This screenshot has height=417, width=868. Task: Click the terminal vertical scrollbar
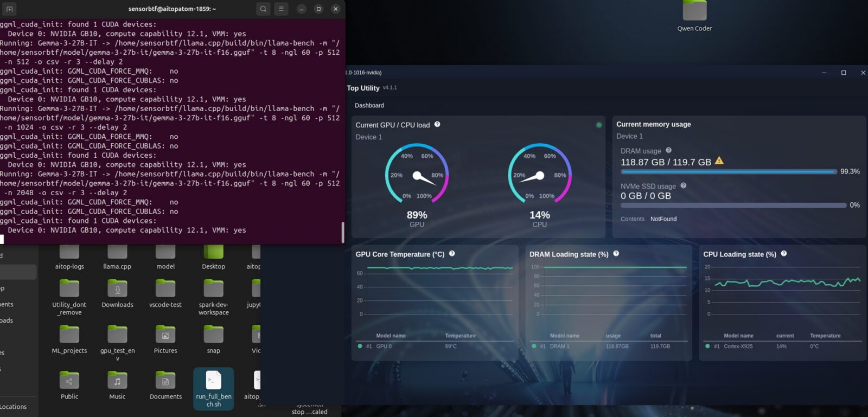click(x=342, y=232)
